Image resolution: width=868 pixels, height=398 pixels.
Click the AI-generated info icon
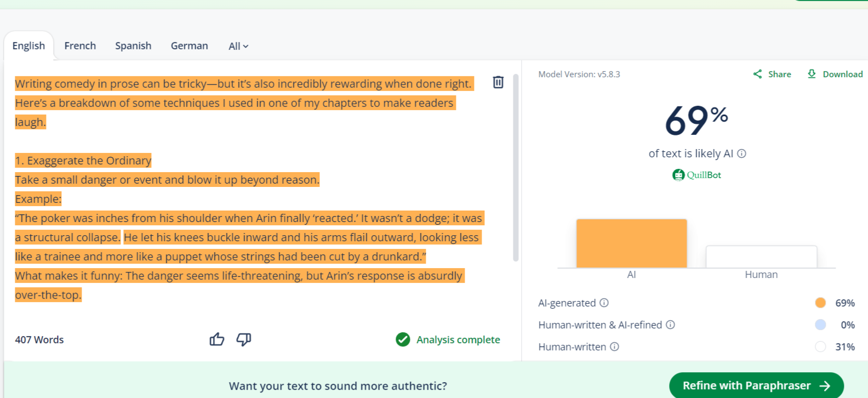tap(604, 303)
